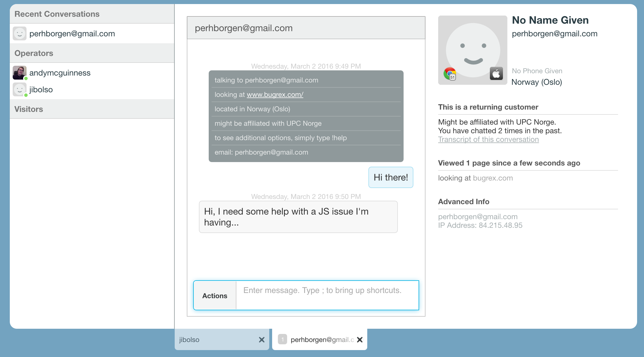
Task: Close the jibolso chat tab
Action: (x=261, y=340)
